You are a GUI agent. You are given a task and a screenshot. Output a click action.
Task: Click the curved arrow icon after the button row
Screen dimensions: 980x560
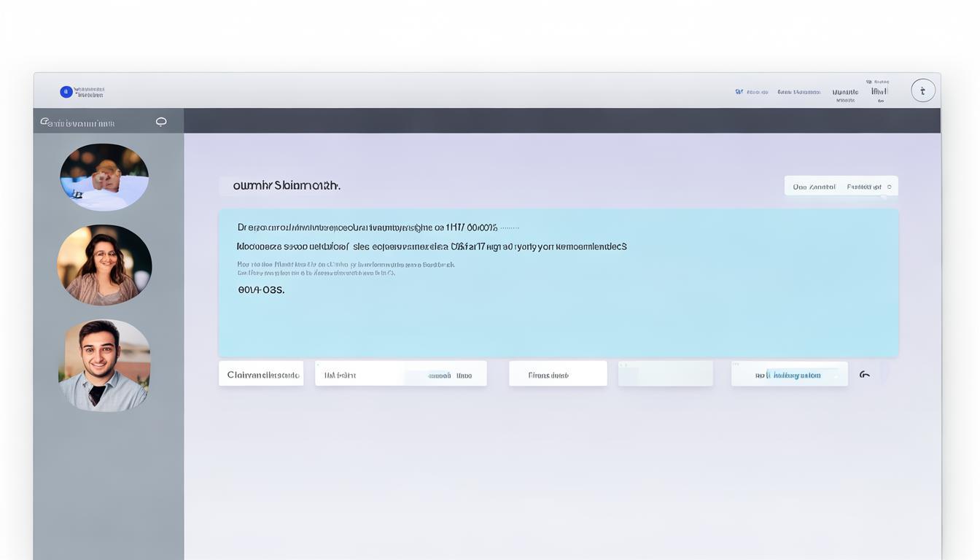point(865,375)
